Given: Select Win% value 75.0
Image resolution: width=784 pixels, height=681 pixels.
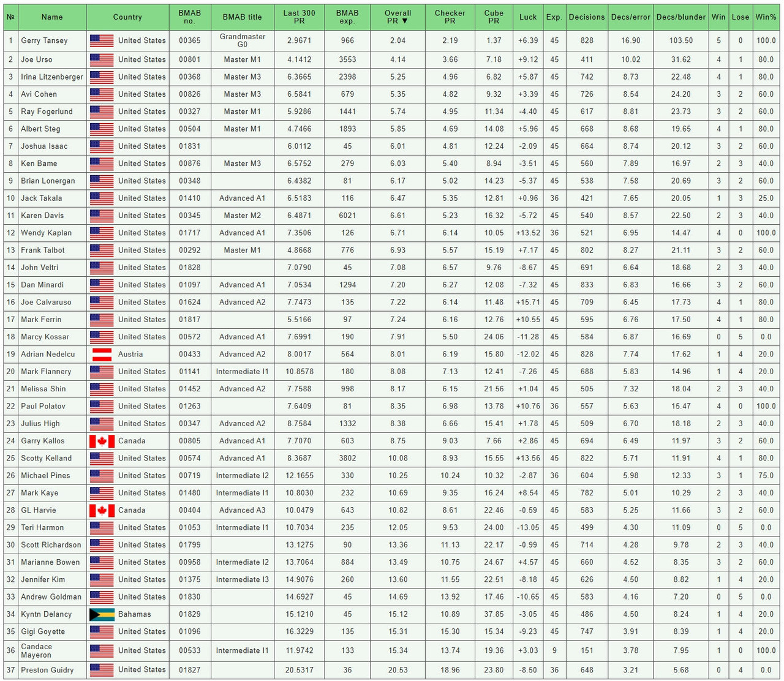Looking at the screenshot, I should 766,475.
